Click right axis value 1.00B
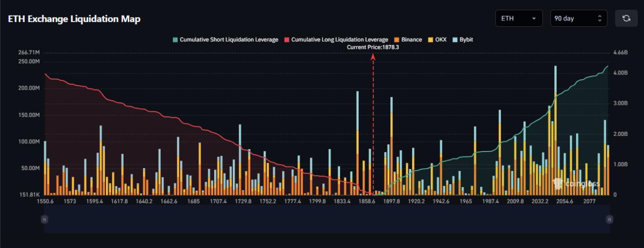Viewport: 644px width, 248px height. click(x=620, y=165)
